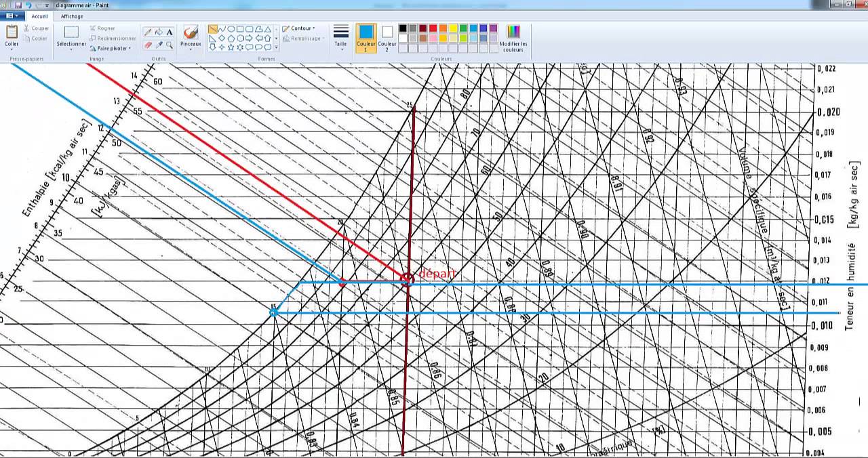Choose the Right triangle shape
This screenshot has height=458, width=868.
(212, 39)
